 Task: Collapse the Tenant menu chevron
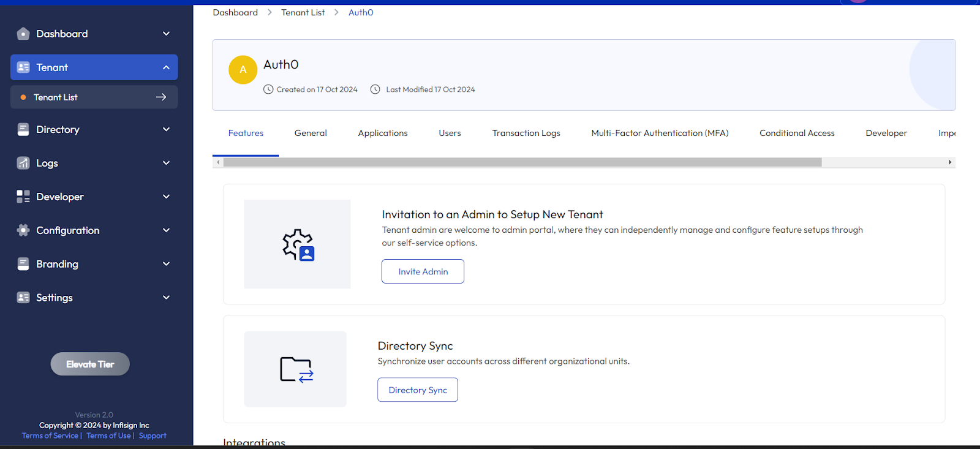tap(166, 67)
